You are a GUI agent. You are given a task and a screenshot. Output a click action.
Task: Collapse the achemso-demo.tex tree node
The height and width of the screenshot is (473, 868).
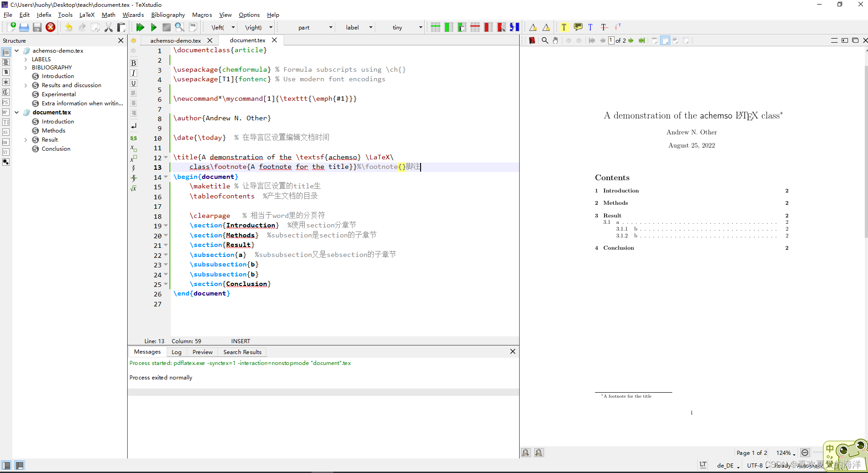[17, 50]
